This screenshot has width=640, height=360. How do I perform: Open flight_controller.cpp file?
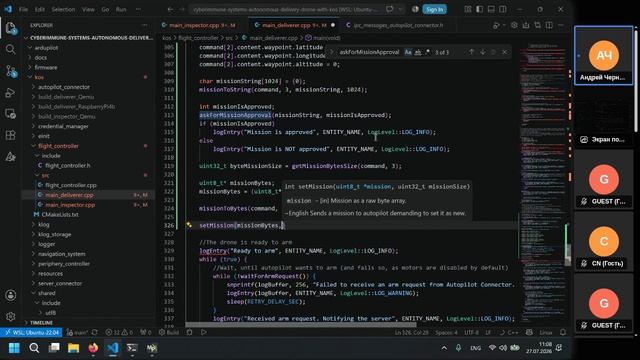(x=71, y=185)
